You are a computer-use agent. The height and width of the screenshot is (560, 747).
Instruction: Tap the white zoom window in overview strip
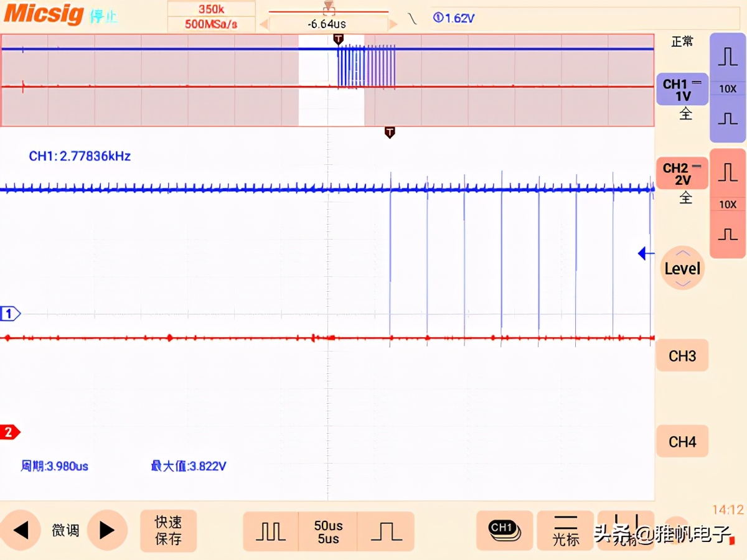click(x=331, y=80)
